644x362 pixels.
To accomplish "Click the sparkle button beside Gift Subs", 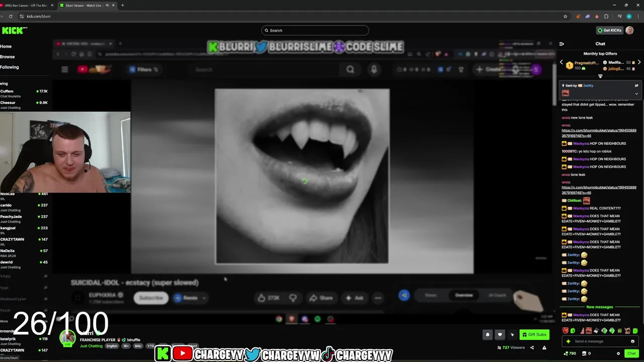I will pos(512,334).
